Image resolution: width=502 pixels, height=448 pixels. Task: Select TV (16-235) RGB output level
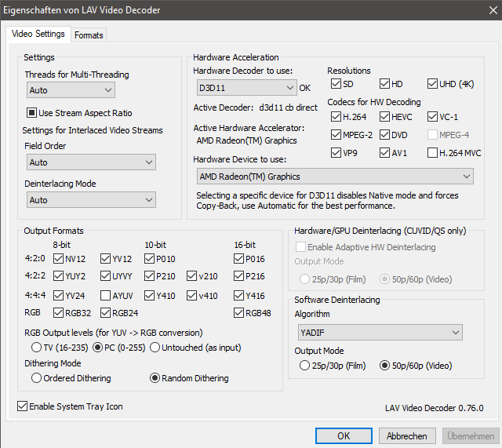click(36, 348)
